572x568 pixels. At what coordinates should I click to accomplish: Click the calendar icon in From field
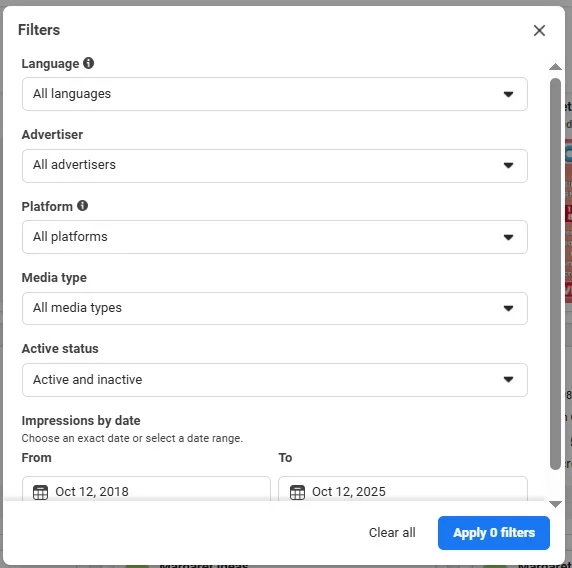40,492
